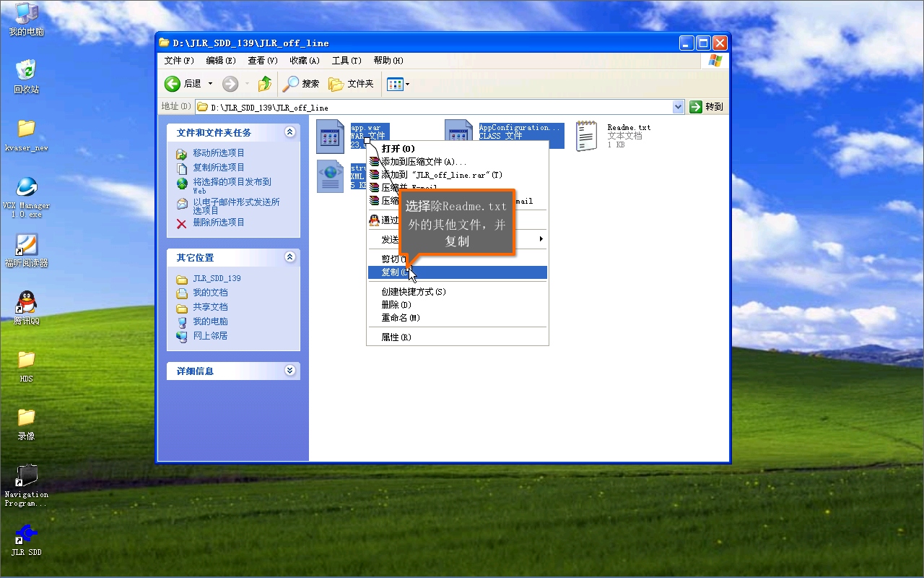Collapse the 文件和文件夹任务 panel
This screenshot has height=578, width=924.
pyautogui.click(x=289, y=132)
